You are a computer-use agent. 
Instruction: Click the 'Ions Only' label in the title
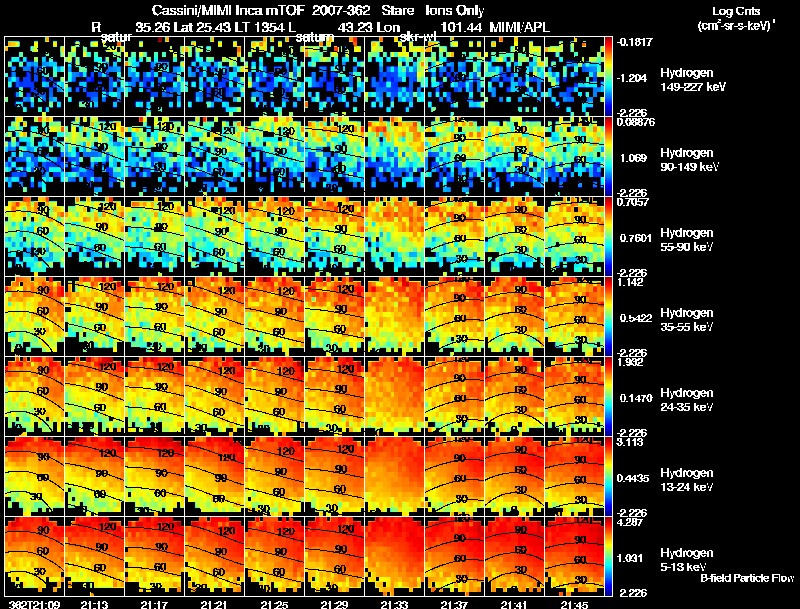coord(454,10)
